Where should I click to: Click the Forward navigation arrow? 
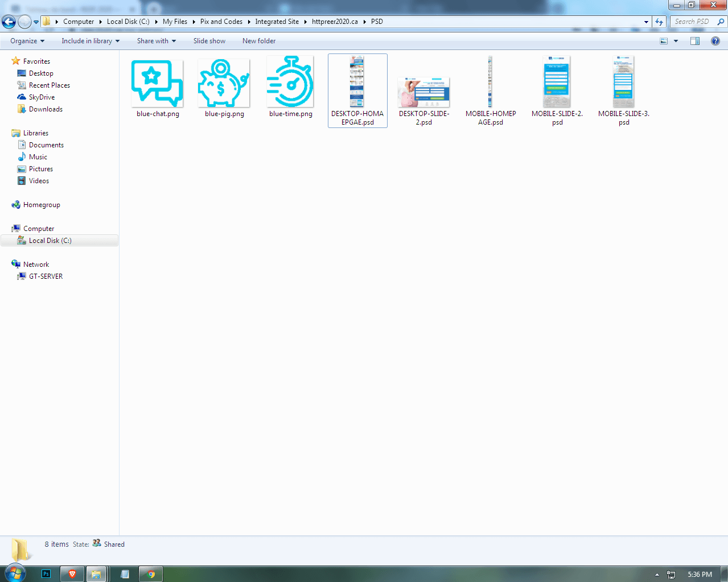[x=24, y=22]
